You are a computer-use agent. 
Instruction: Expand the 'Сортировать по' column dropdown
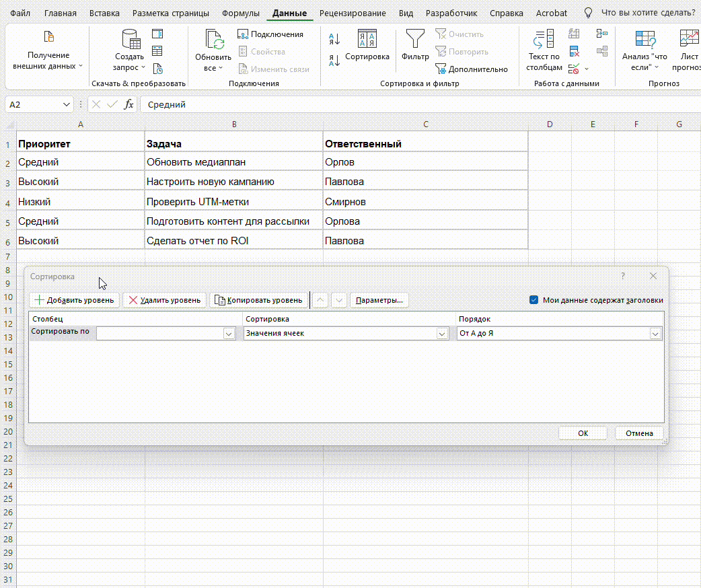(x=229, y=333)
